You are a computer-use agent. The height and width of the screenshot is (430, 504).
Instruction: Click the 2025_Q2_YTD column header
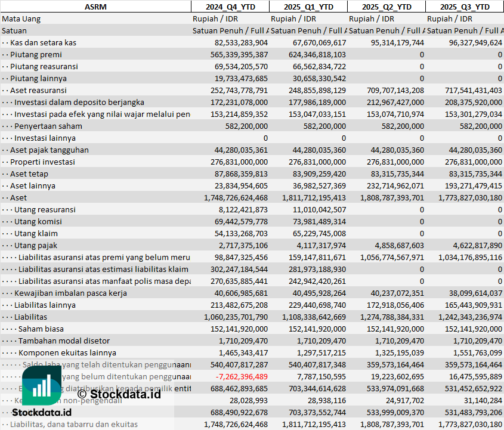386,7
